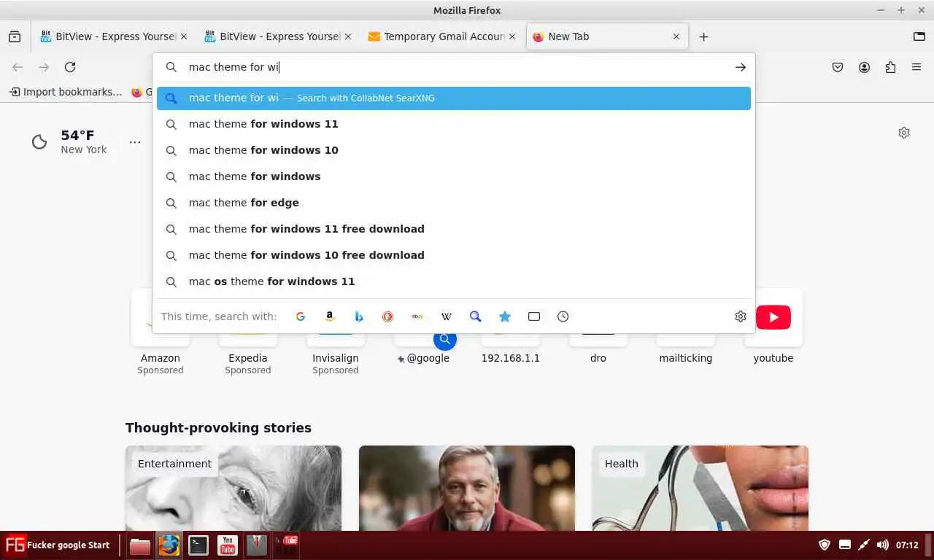Open weather widget options ellipsis
The image size is (934, 560).
coord(135,142)
